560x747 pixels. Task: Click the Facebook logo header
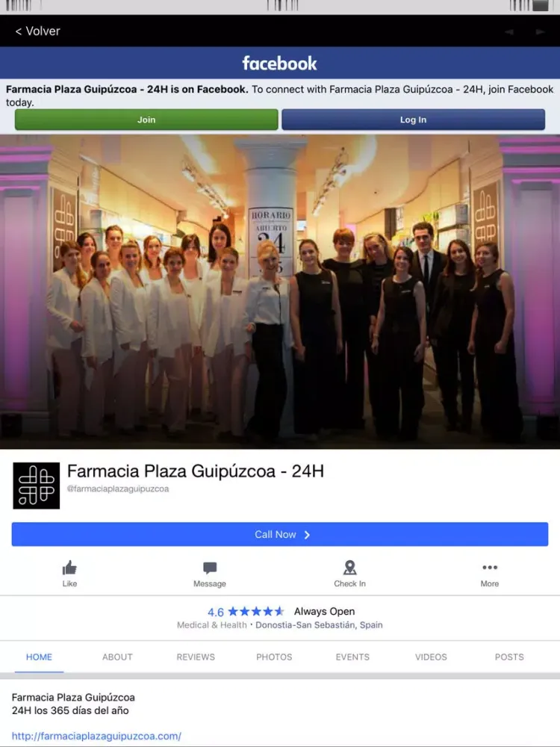click(x=279, y=63)
